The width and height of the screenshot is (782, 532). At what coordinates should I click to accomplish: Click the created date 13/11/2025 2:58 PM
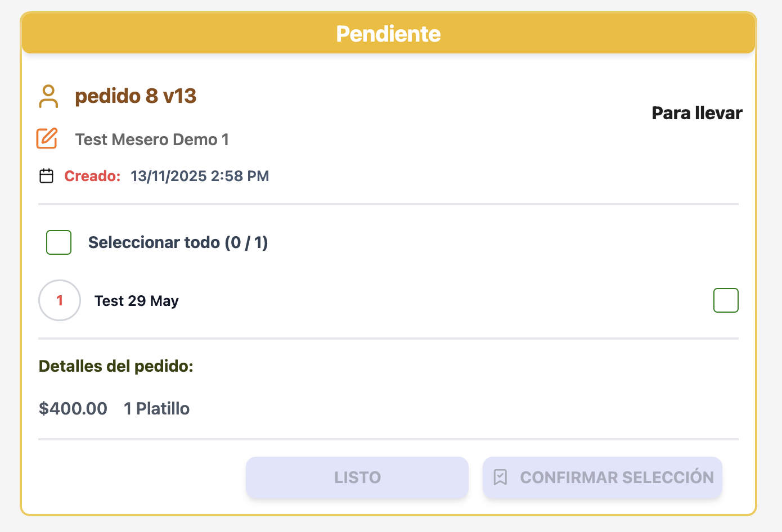pyautogui.click(x=200, y=176)
